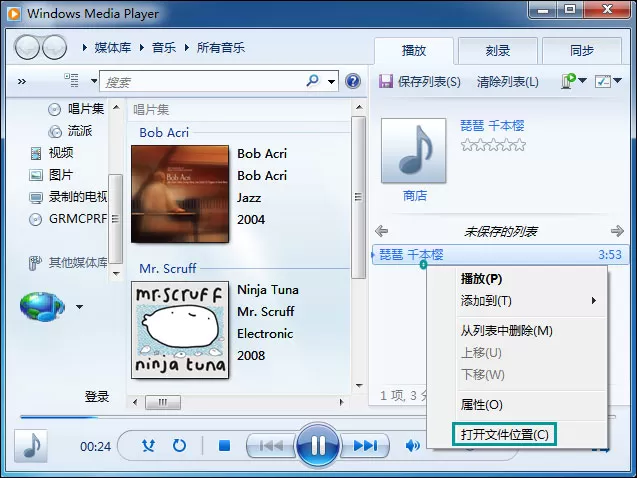
Task: Expand the online stores dropdown arrow
Action: pyautogui.click(x=80, y=307)
